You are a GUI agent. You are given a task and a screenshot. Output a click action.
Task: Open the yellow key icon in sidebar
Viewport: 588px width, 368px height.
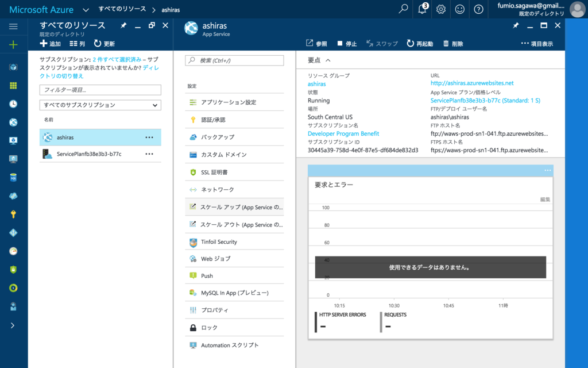tap(13, 214)
